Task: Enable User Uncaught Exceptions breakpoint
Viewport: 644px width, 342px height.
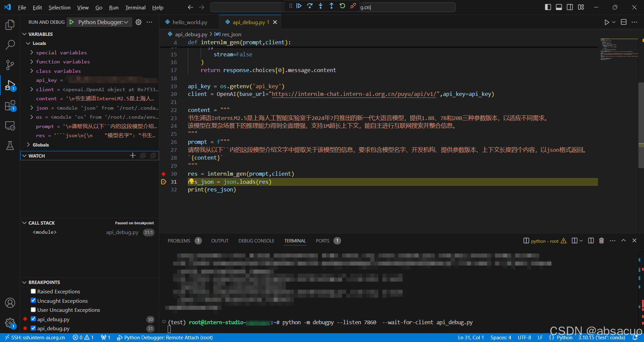Action: click(x=33, y=310)
